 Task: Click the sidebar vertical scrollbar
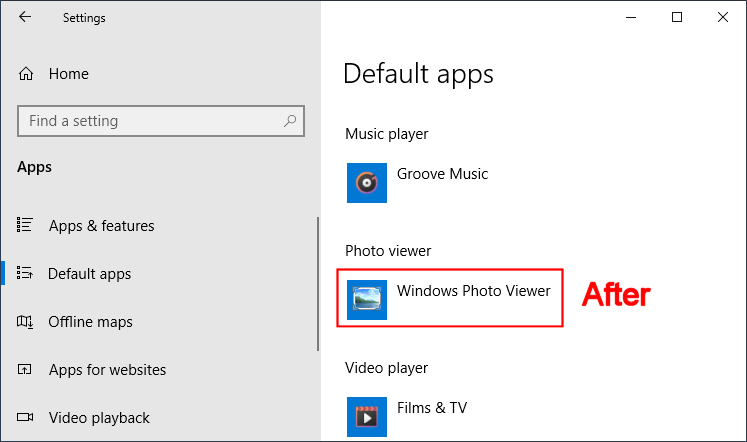pos(318,285)
